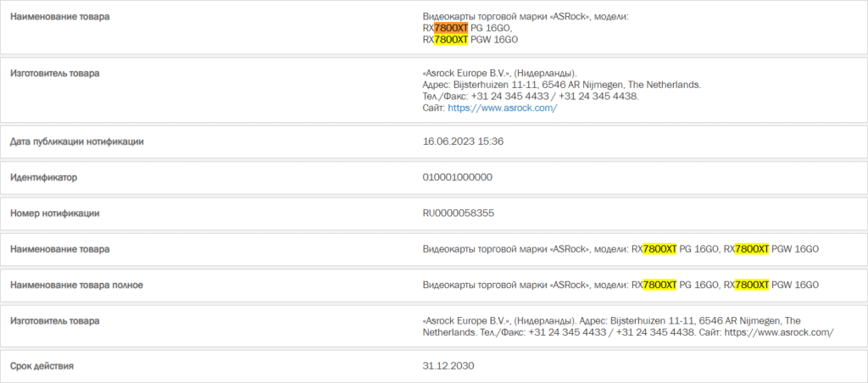Image resolution: width=868 pixels, height=383 pixels.
Task: Click the orange-highlighted 7800XT text
Action: pyautogui.click(x=451, y=28)
